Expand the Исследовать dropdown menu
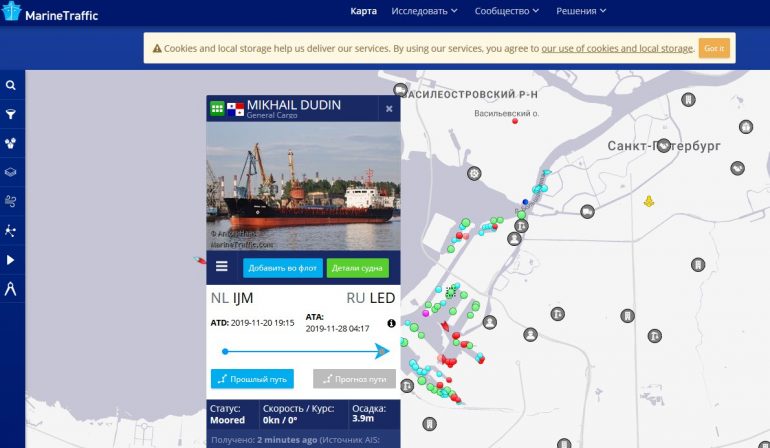The height and width of the screenshot is (448, 770). [x=424, y=11]
